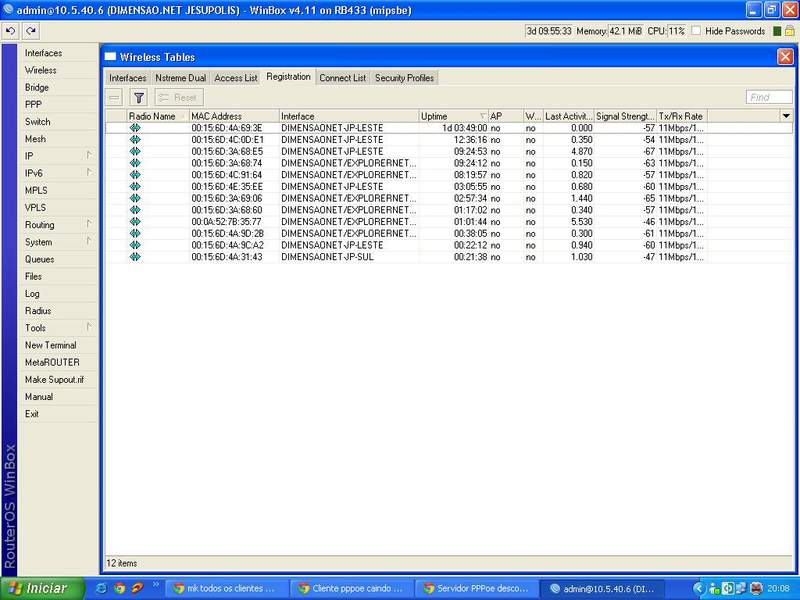Click the lock icon in toolbar
This screenshot has width=800, height=600.
(x=789, y=31)
